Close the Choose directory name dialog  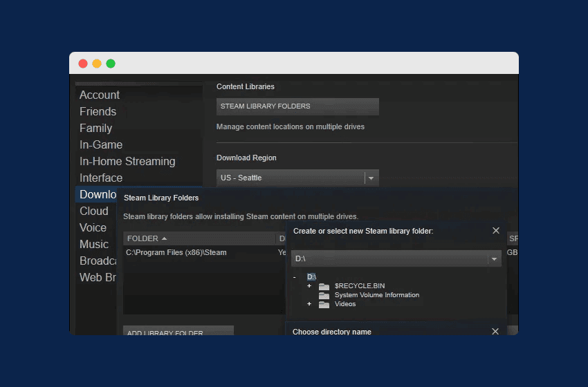click(495, 332)
